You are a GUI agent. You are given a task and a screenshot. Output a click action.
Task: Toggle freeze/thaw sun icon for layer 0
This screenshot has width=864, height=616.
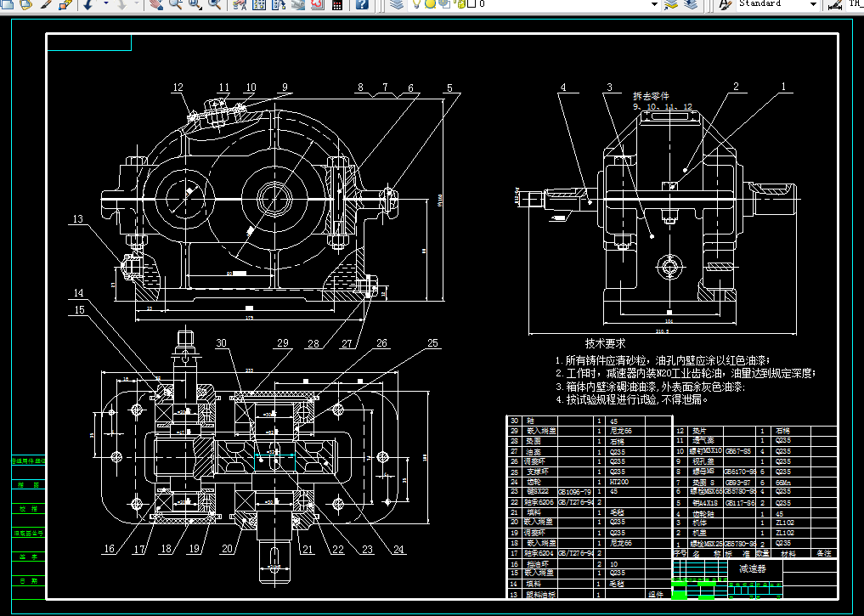pos(430,4)
